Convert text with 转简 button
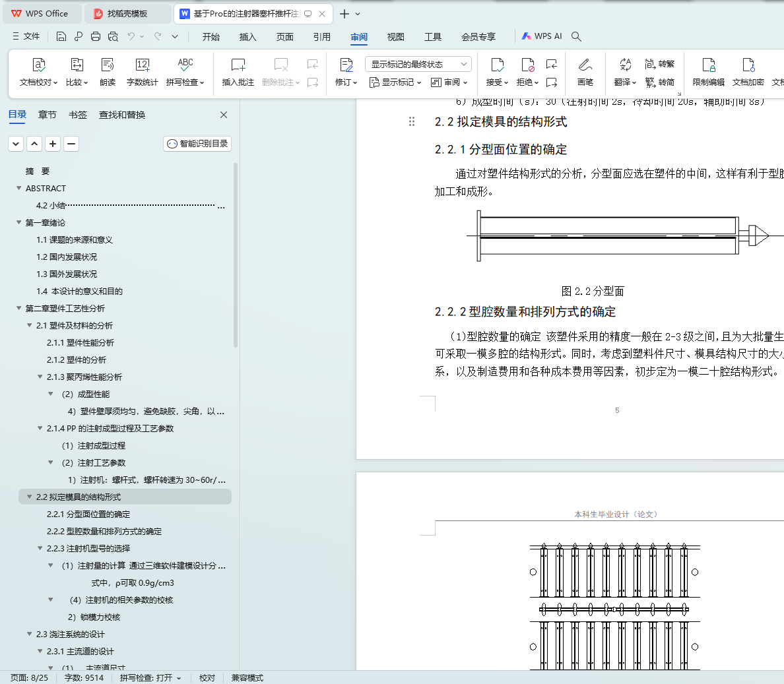 tap(659, 82)
